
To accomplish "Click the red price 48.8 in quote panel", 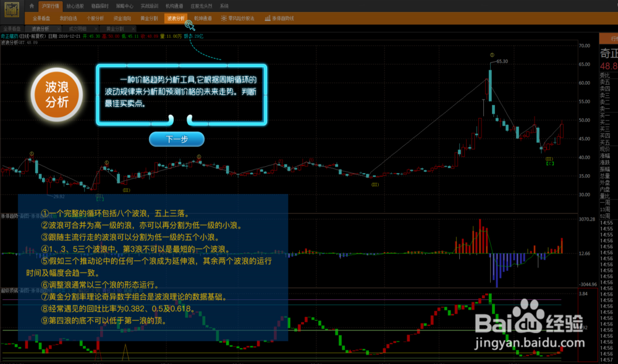I will coord(609,66).
